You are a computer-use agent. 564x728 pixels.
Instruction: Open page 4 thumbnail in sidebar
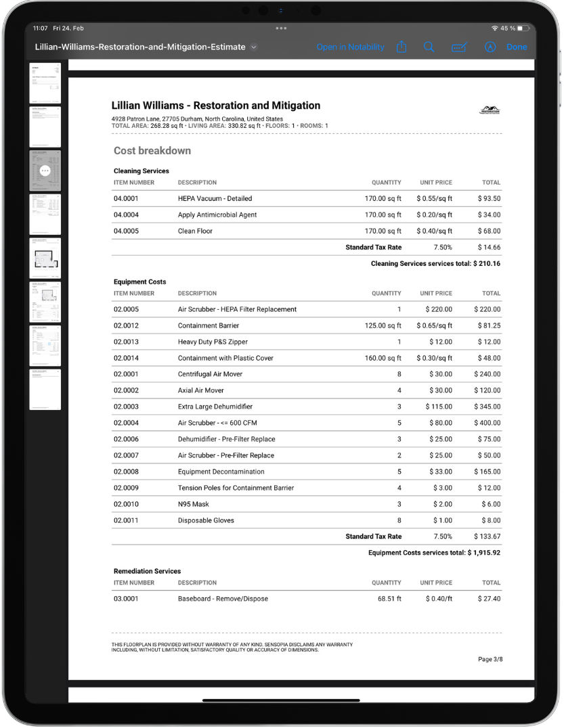pos(45,214)
